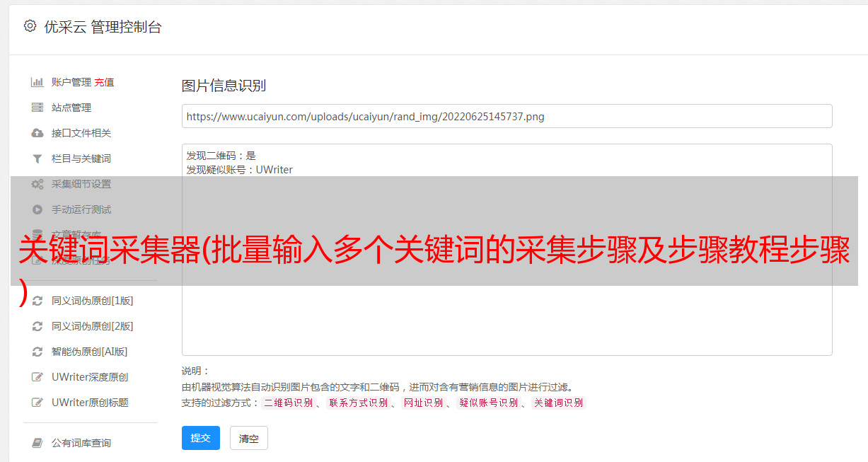The height and width of the screenshot is (462, 868).
Task: Clear the form with the 清空 button
Action: pyautogui.click(x=249, y=438)
